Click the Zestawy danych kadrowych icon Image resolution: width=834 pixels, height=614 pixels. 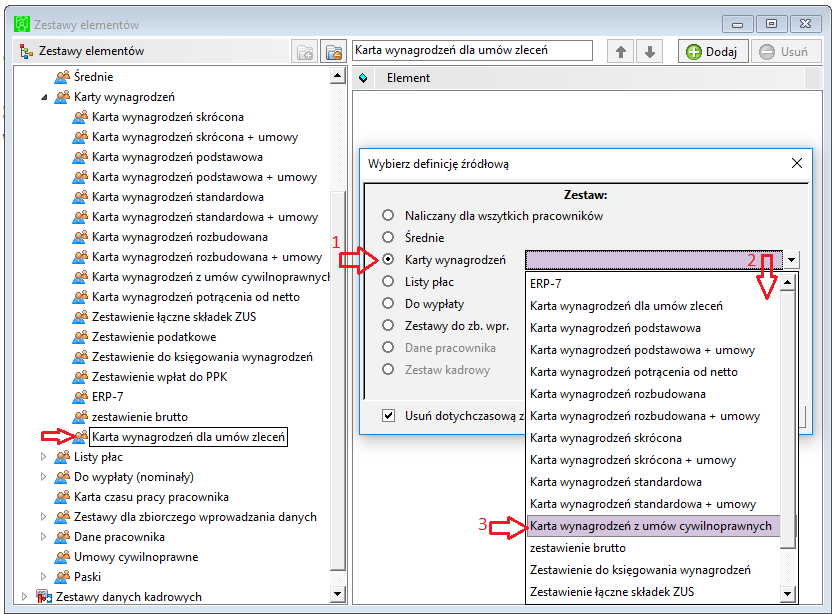(x=44, y=596)
